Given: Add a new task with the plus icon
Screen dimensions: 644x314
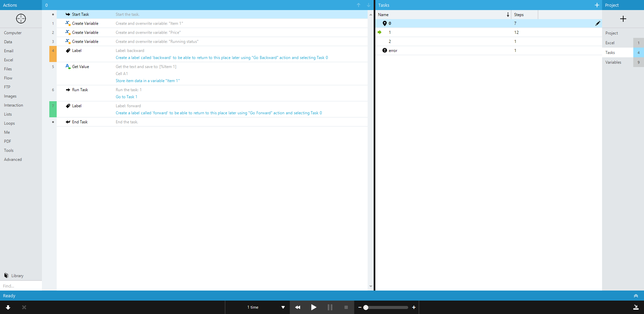Looking at the screenshot, I should [597, 5].
